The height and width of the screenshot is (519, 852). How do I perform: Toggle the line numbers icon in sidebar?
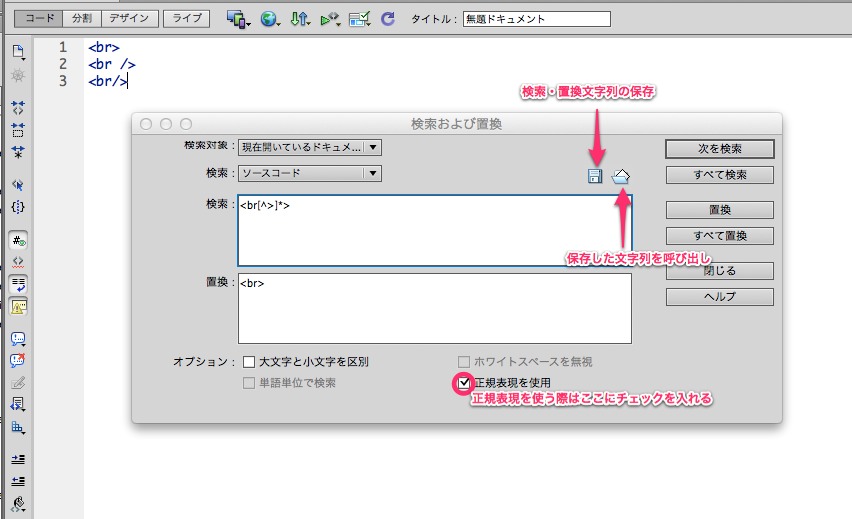pyautogui.click(x=18, y=241)
